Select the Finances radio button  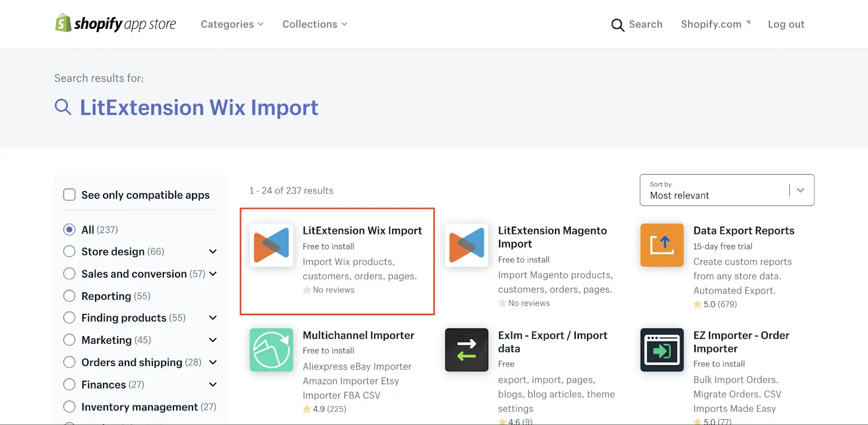(x=69, y=384)
